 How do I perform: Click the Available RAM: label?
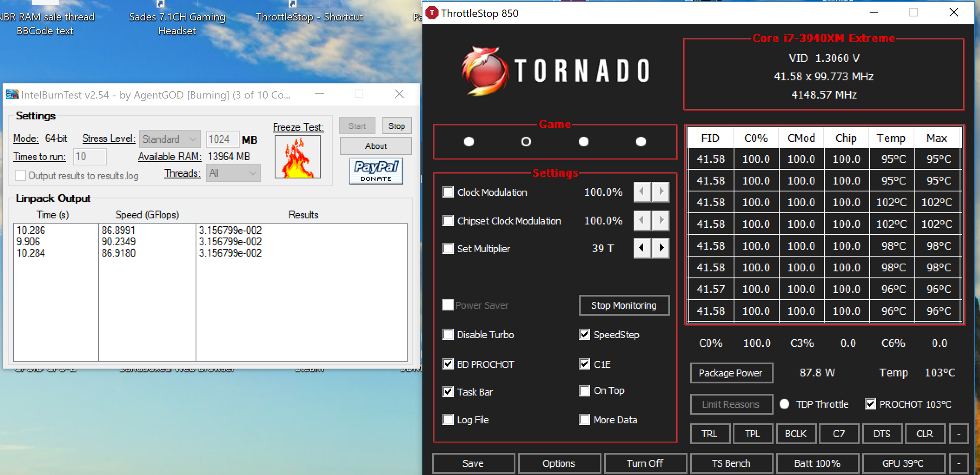(x=170, y=156)
